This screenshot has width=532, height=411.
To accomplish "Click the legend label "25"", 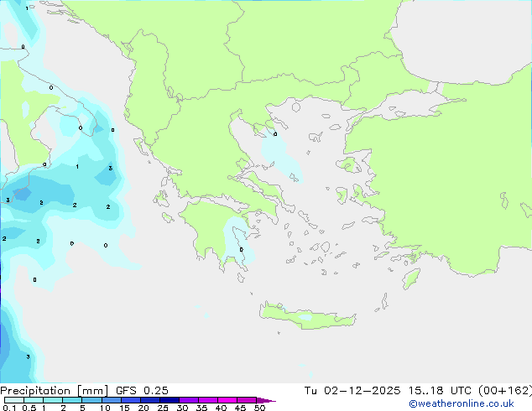I will pos(163,408).
